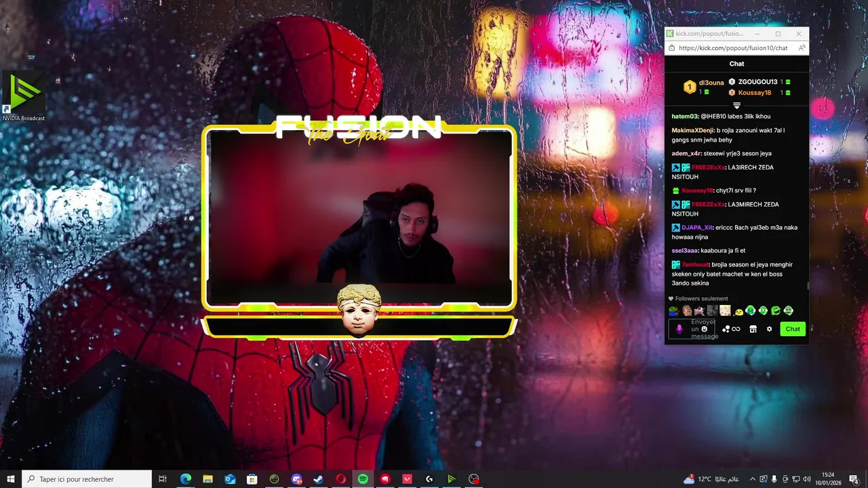The height and width of the screenshot is (488, 868).
Task: Open Discord from taskbar
Action: pos(296,479)
